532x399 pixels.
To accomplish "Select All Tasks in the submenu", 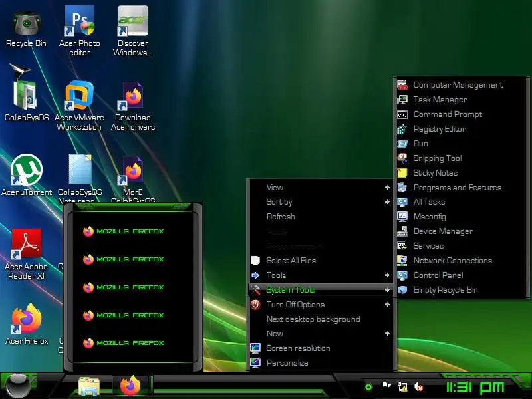I will coord(462,202).
